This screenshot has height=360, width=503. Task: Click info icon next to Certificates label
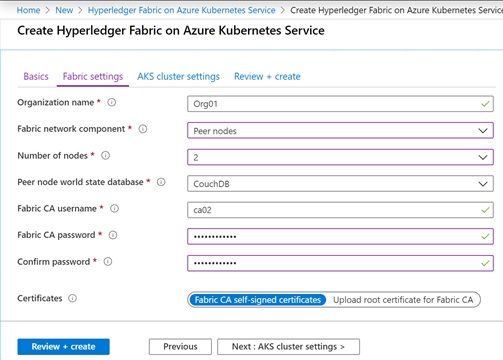coord(72,298)
